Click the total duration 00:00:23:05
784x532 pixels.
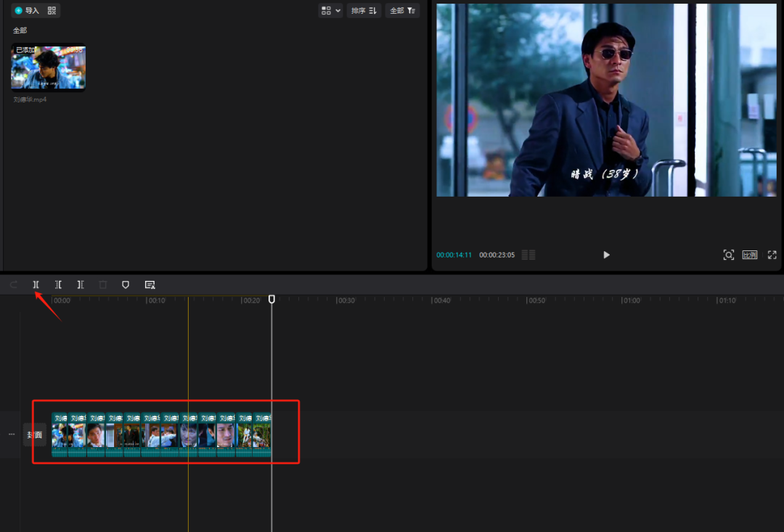coord(497,255)
